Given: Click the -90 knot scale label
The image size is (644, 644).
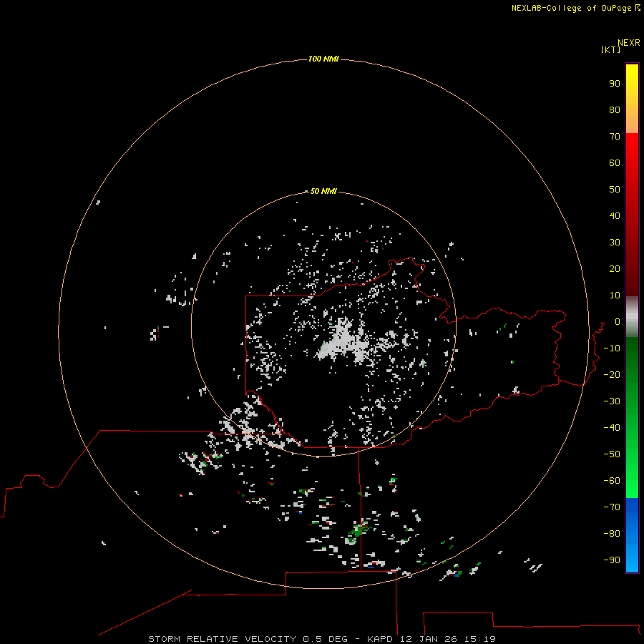Looking at the screenshot, I should pos(612,560).
